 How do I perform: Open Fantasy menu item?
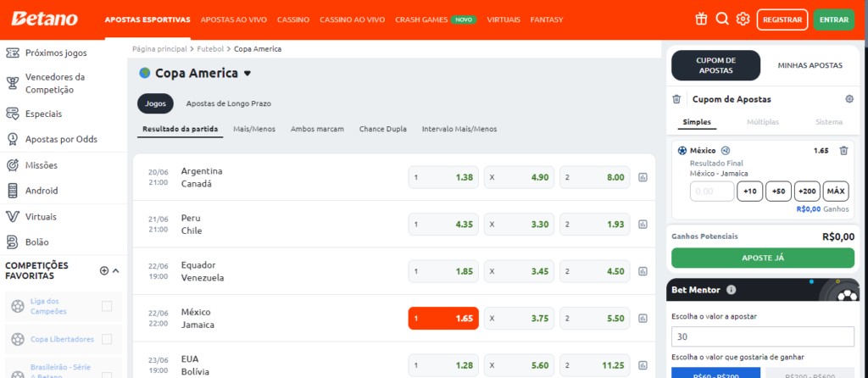pos(547,19)
